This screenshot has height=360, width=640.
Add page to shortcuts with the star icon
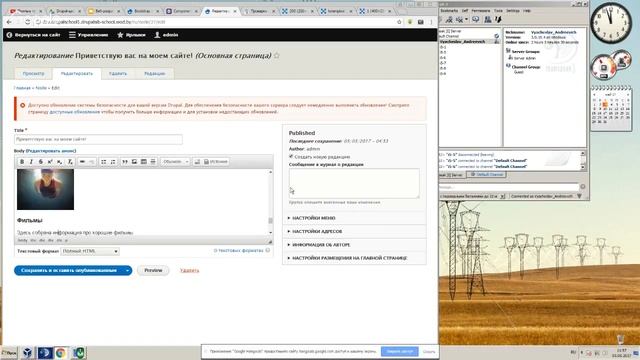pyautogui.click(x=277, y=56)
